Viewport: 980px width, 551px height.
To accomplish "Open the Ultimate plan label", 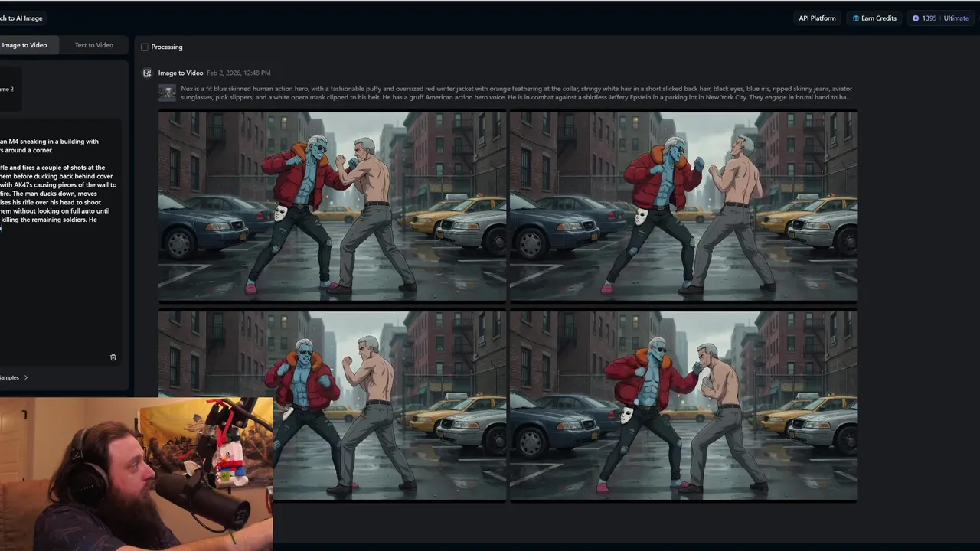I will 956,18.
